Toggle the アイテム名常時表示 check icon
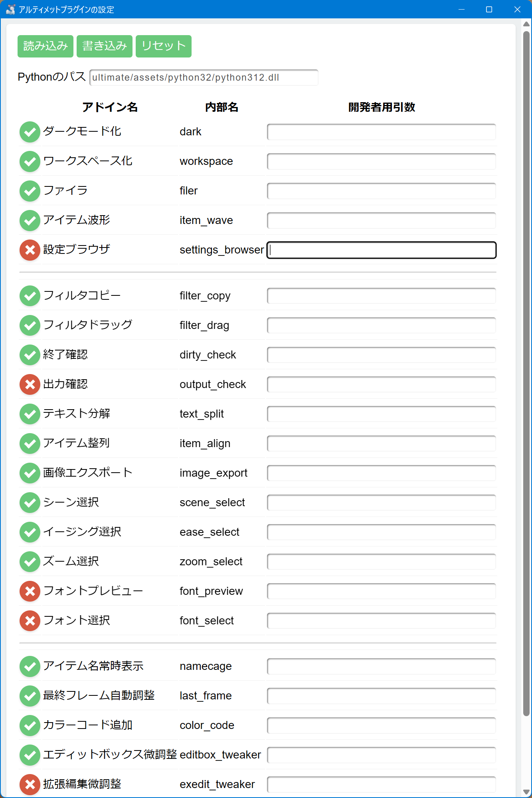 [x=30, y=666]
